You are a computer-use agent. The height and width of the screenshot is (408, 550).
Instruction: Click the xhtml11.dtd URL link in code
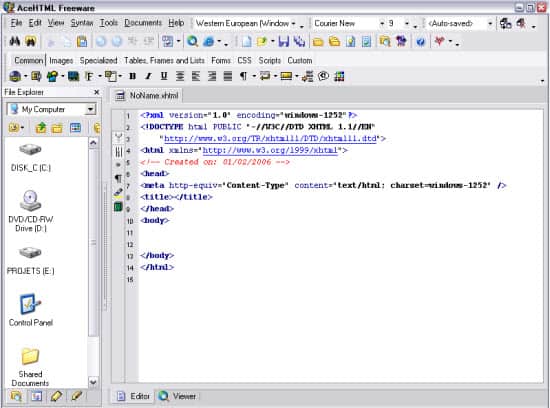click(270, 139)
